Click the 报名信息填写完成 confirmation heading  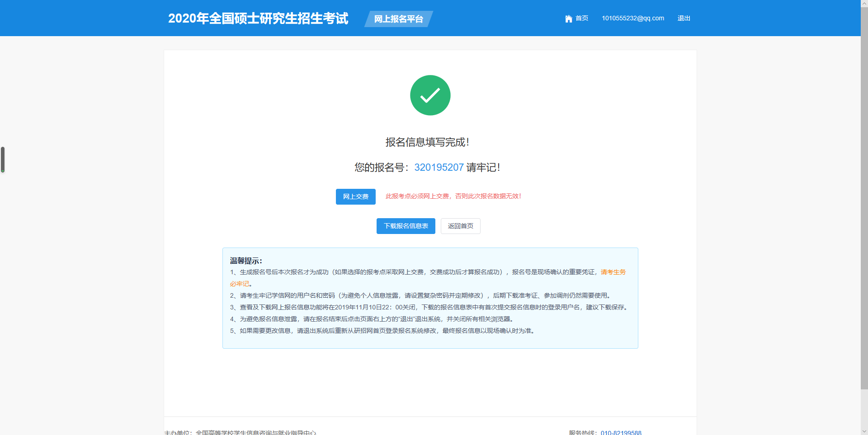[x=427, y=142]
